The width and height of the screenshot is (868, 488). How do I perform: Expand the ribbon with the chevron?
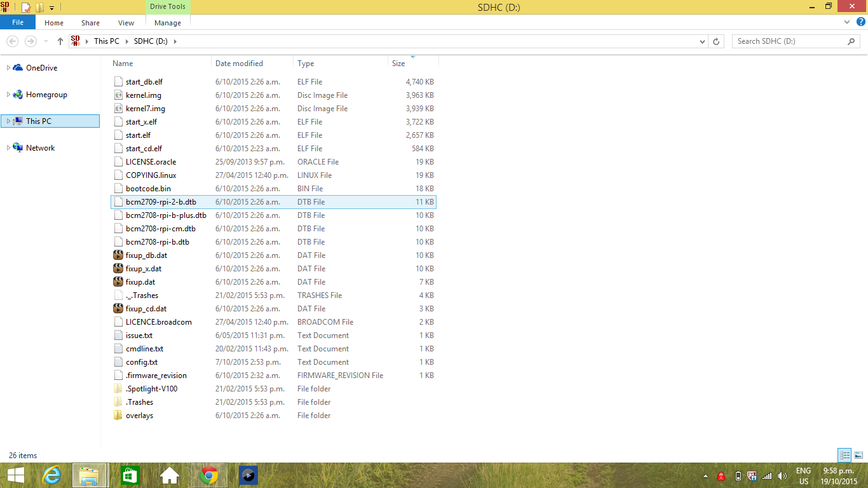pos(847,22)
